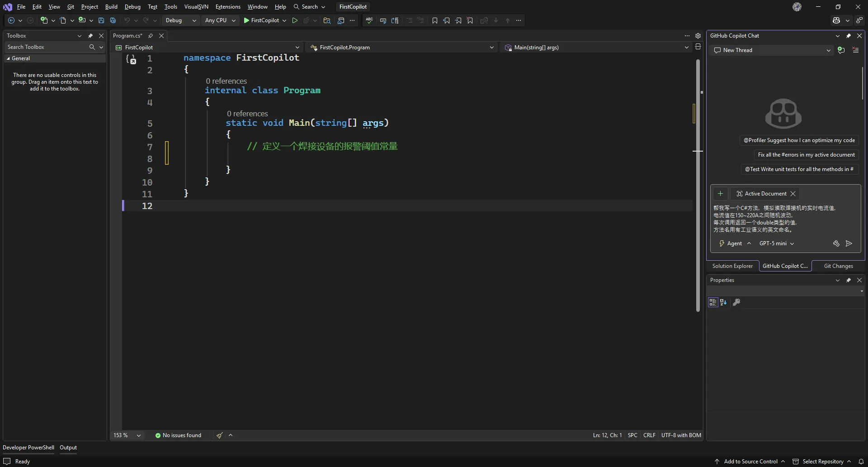Open the Find in Files icon
The height and width of the screenshot is (467, 868).
[327, 20]
